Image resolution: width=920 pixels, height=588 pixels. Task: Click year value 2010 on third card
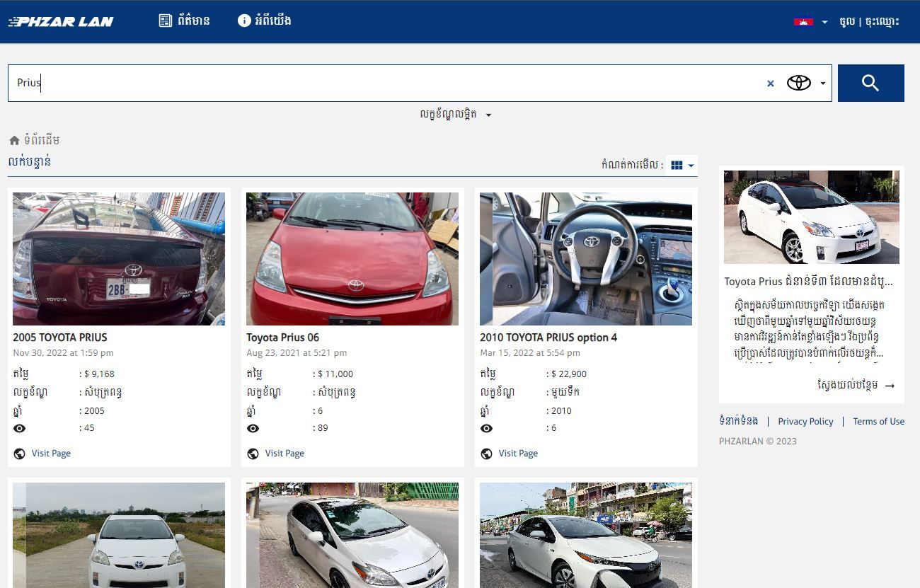click(x=561, y=410)
